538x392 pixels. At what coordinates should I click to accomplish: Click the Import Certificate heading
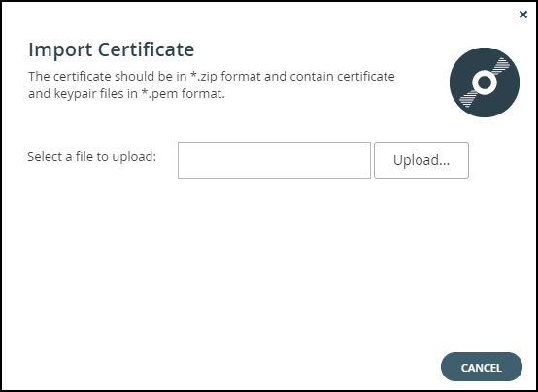click(112, 49)
